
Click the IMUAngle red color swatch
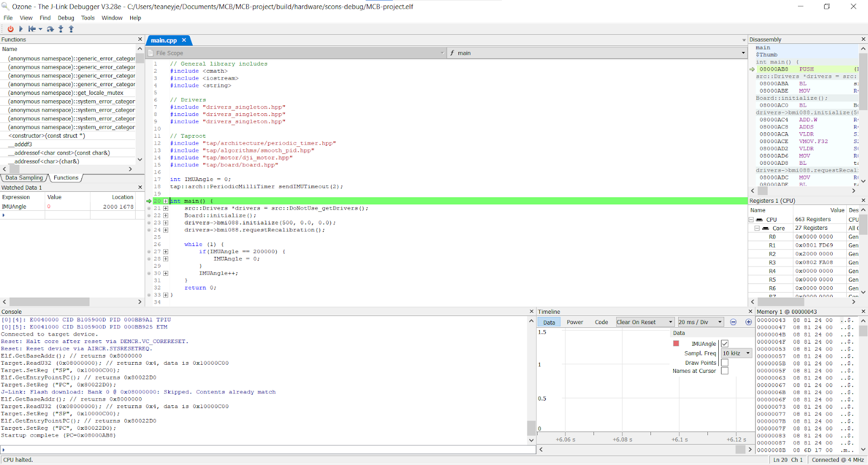[x=676, y=344]
